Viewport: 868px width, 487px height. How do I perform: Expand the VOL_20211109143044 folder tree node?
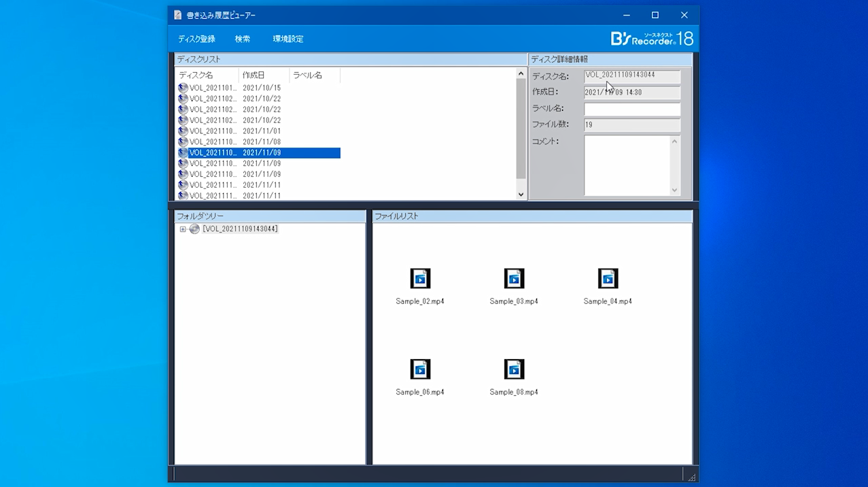click(182, 229)
